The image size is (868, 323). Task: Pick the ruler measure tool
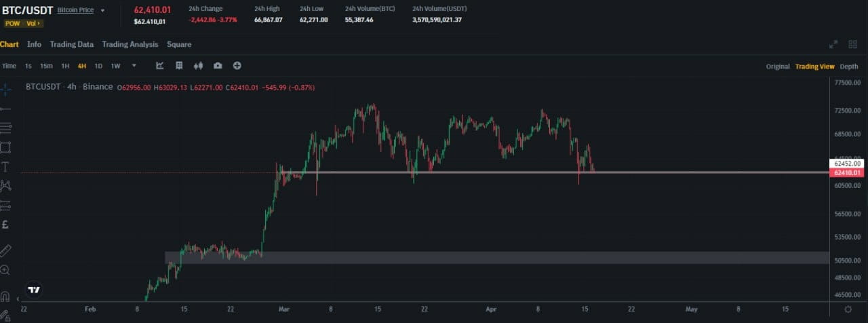click(5, 250)
